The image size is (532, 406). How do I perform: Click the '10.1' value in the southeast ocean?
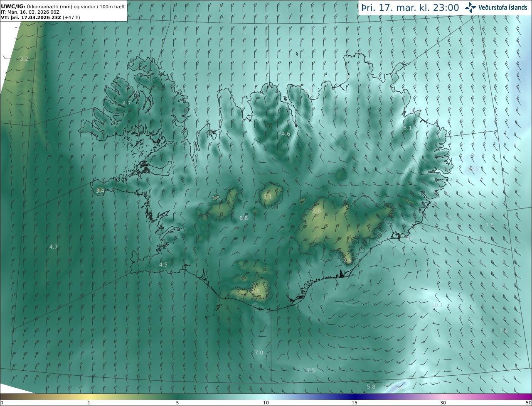click(x=437, y=305)
